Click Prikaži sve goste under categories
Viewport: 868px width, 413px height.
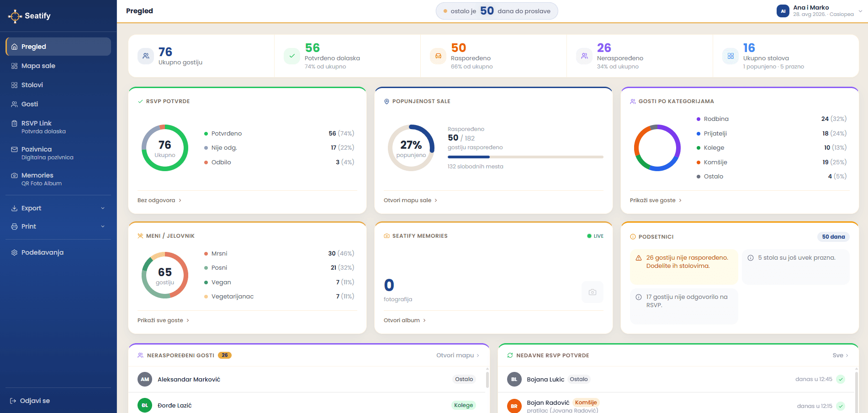pos(656,200)
